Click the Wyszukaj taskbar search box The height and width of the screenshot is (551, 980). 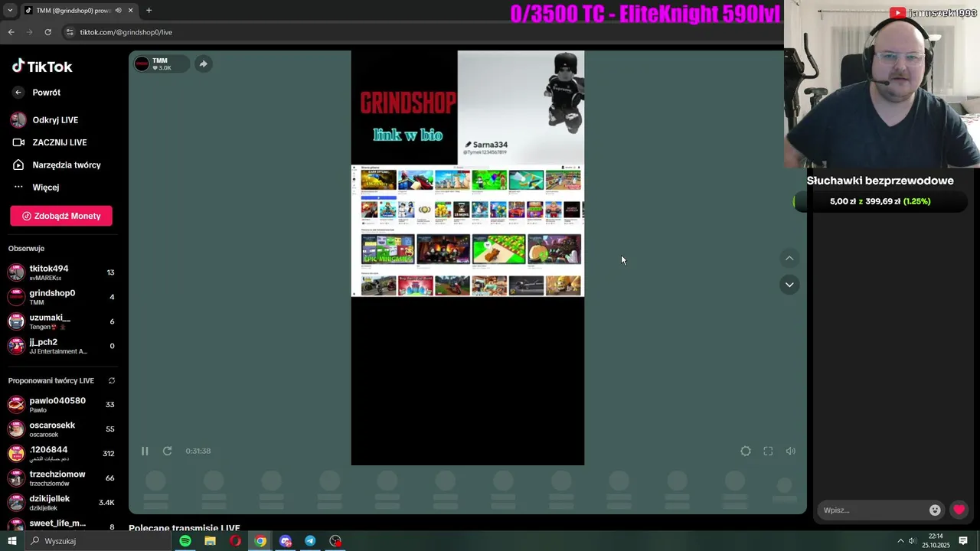97,541
